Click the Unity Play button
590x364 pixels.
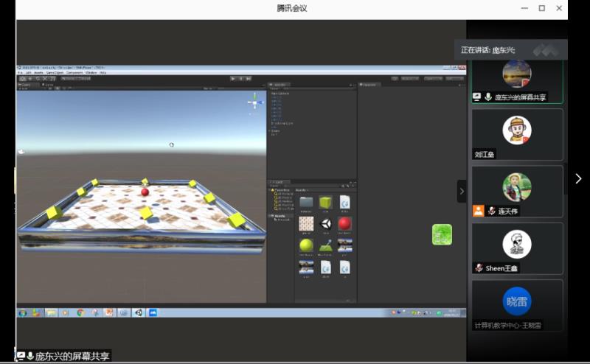pyautogui.click(x=233, y=77)
